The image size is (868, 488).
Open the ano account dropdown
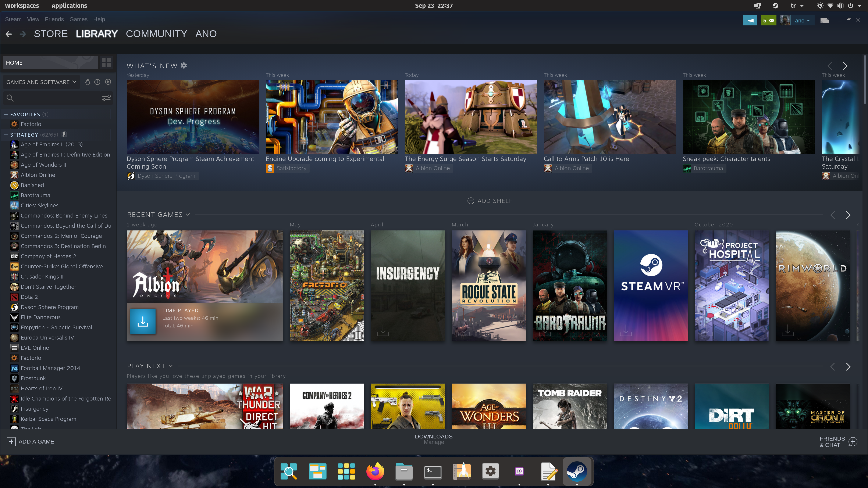(x=802, y=21)
